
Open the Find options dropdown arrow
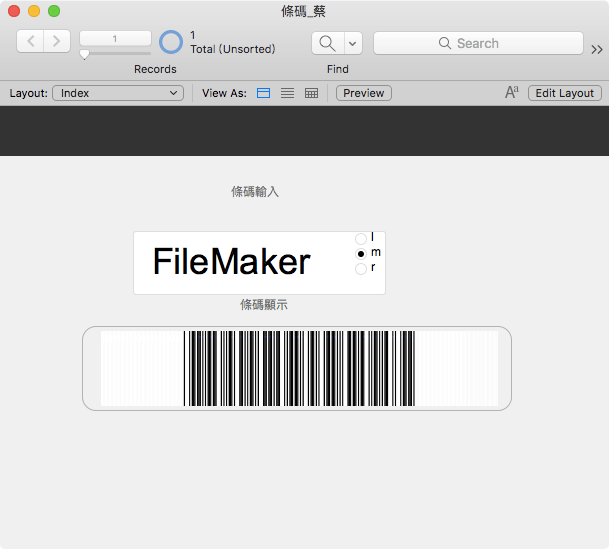(353, 43)
